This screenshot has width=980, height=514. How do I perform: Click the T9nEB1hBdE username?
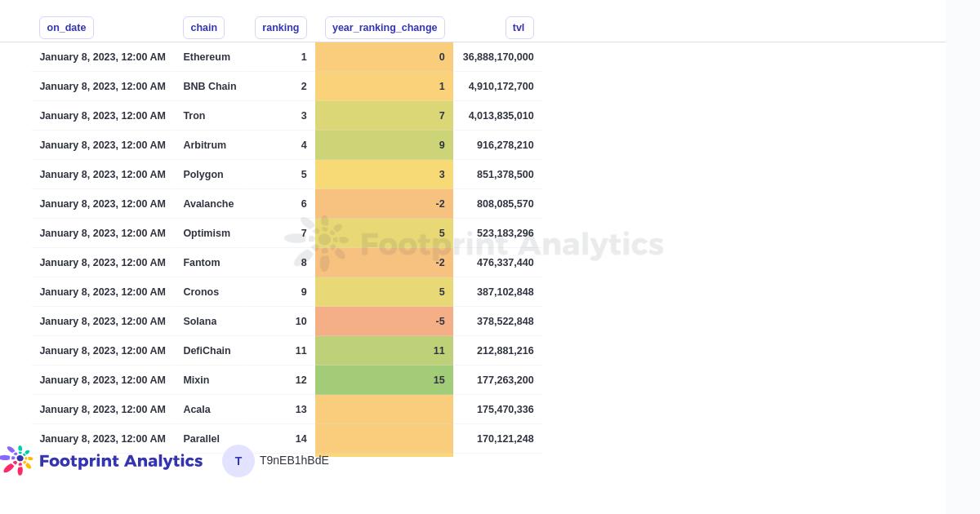[294, 461]
